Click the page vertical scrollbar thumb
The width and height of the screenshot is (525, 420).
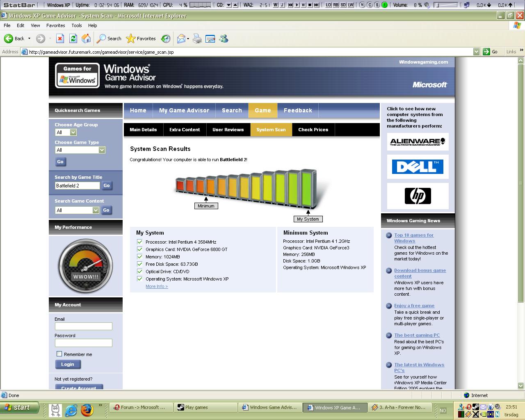(x=521, y=183)
